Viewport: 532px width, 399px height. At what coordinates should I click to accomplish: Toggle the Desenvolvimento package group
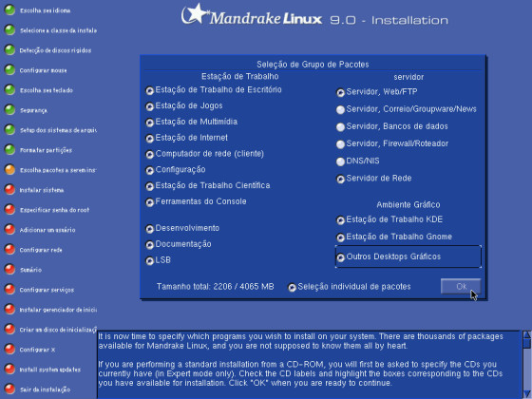(x=150, y=229)
